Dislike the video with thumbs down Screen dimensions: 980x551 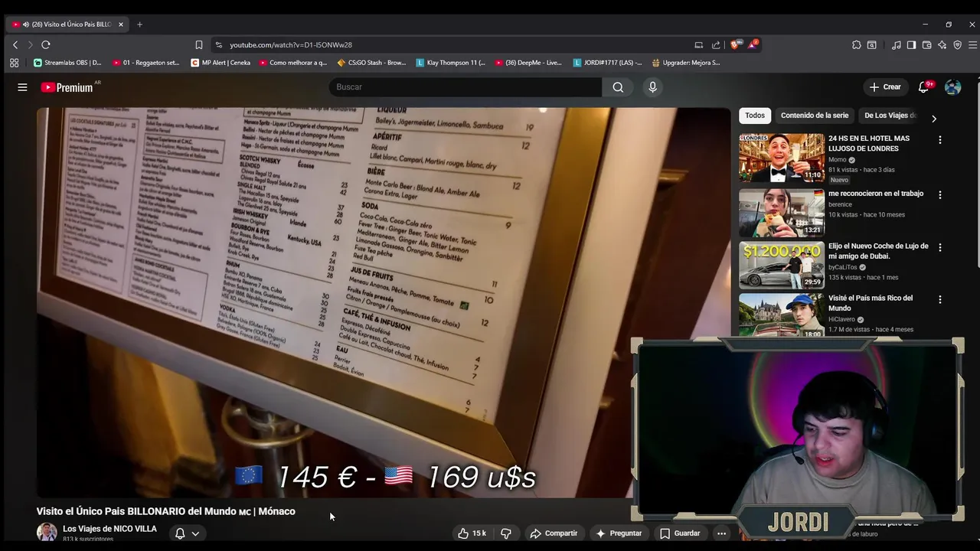pyautogui.click(x=506, y=533)
